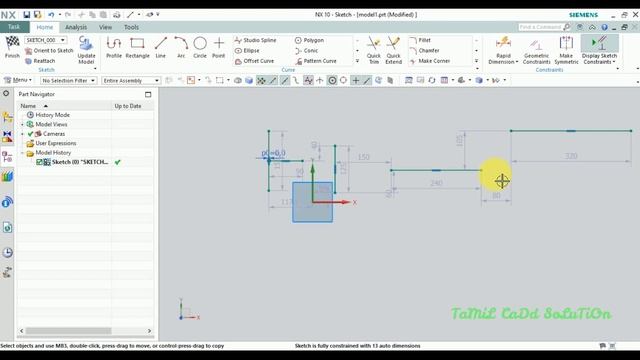Click the help question mark icon
This screenshot has width=640, height=360.
pos(604,27)
